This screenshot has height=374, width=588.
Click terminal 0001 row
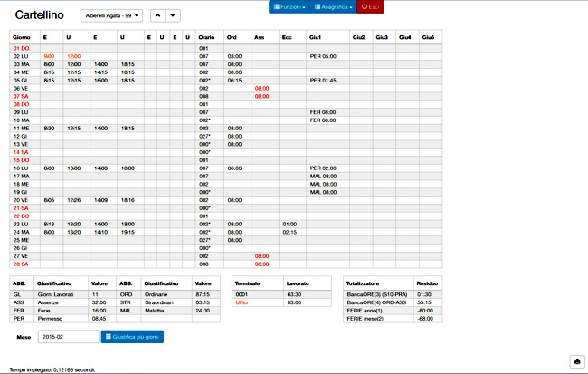pyautogui.click(x=281, y=295)
